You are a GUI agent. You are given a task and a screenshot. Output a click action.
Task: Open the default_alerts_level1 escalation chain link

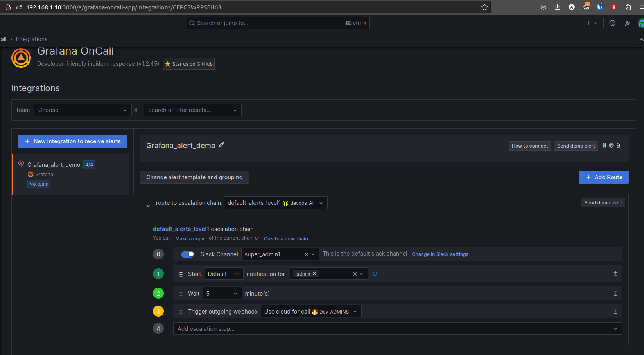point(181,229)
